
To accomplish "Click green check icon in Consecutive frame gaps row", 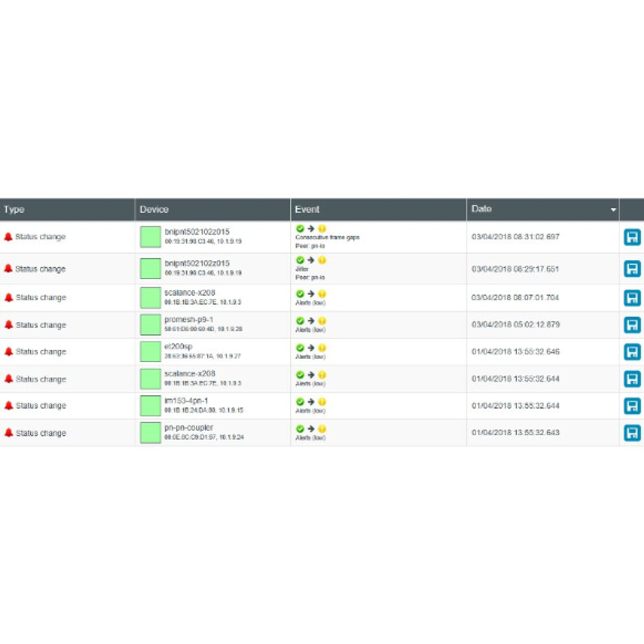I will pos(300,228).
